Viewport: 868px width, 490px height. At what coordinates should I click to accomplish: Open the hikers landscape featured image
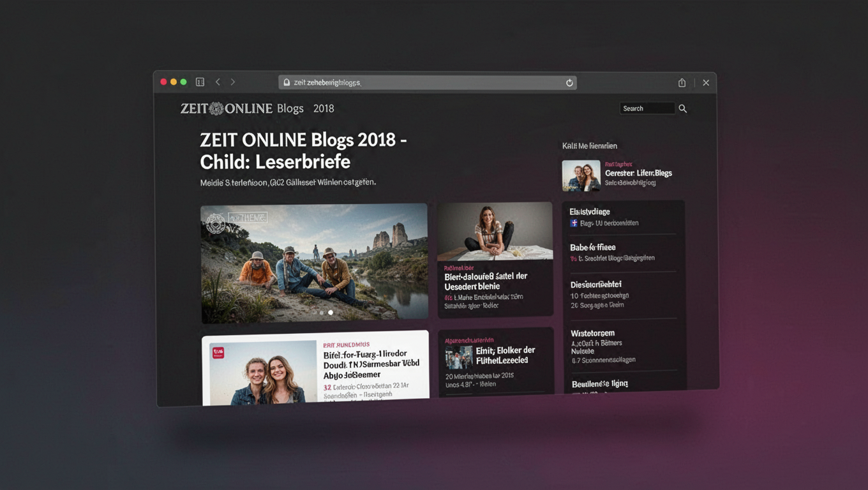pyautogui.click(x=315, y=262)
